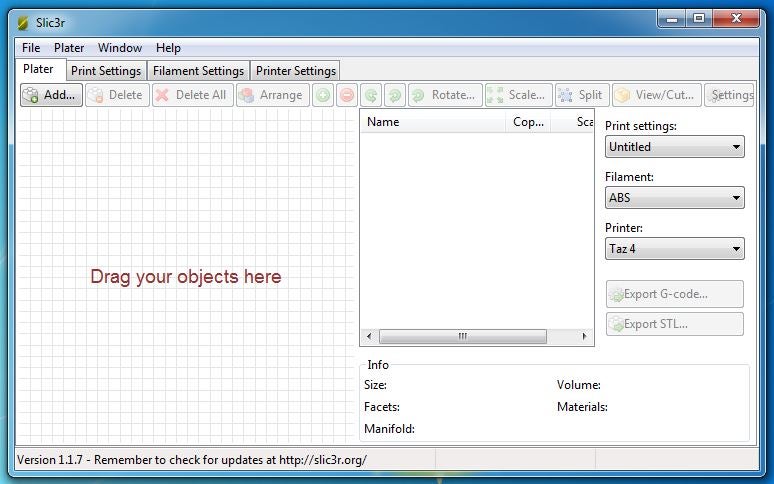
Task: Switch to the Filament Settings tab
Action: [198, 71]
